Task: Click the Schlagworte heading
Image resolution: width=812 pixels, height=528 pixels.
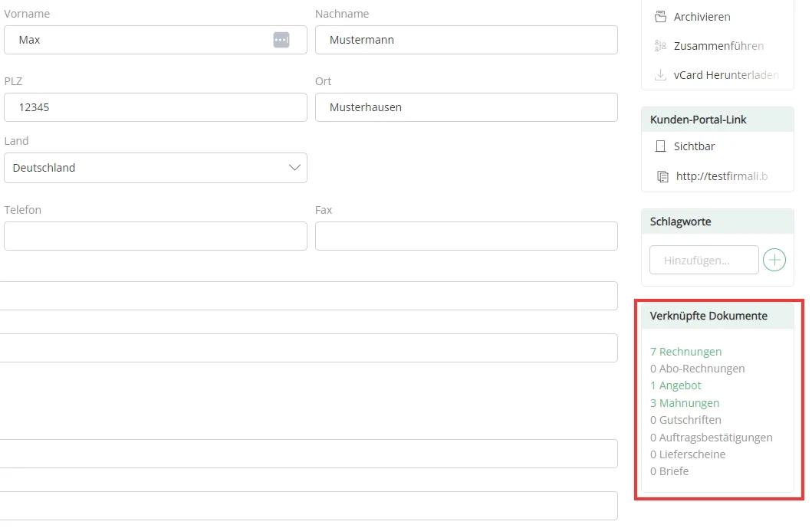Action: click(680, 221)
